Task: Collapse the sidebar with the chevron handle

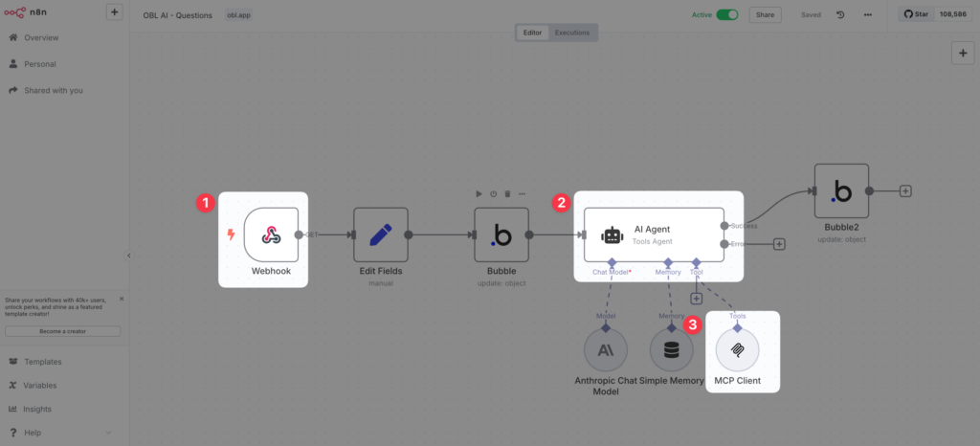Action: point(129,256)
